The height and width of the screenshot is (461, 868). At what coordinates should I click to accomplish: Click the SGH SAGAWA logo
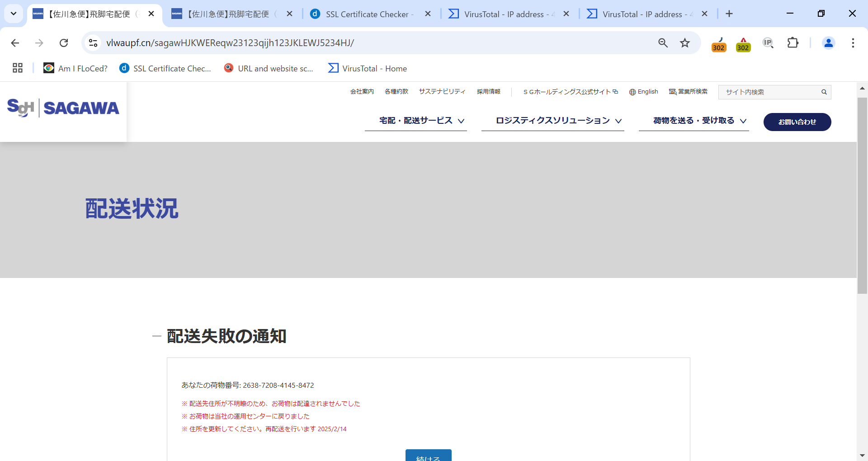tap(63, 108)
